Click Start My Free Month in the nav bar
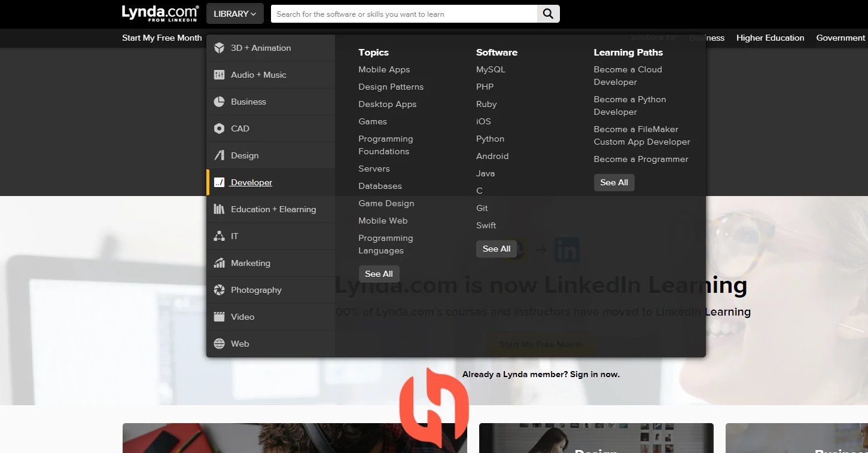868x453 pixels. click(162, 38)
